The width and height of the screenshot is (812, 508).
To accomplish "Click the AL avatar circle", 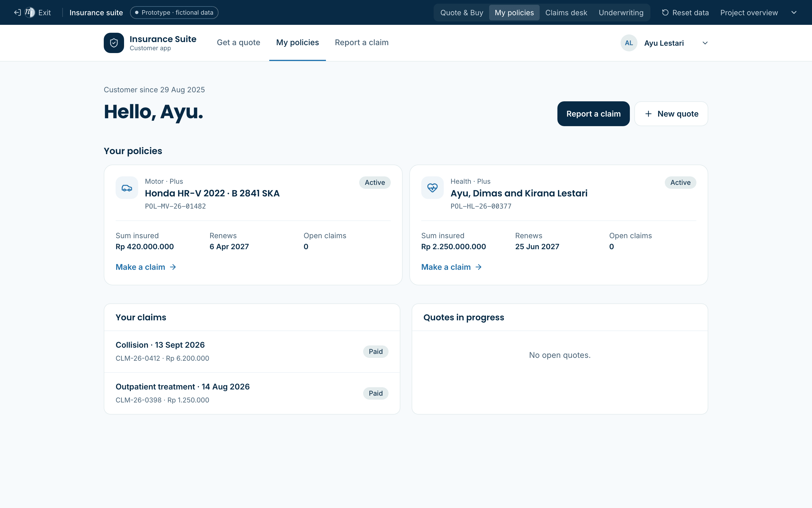I will click(x=629, y=43).
